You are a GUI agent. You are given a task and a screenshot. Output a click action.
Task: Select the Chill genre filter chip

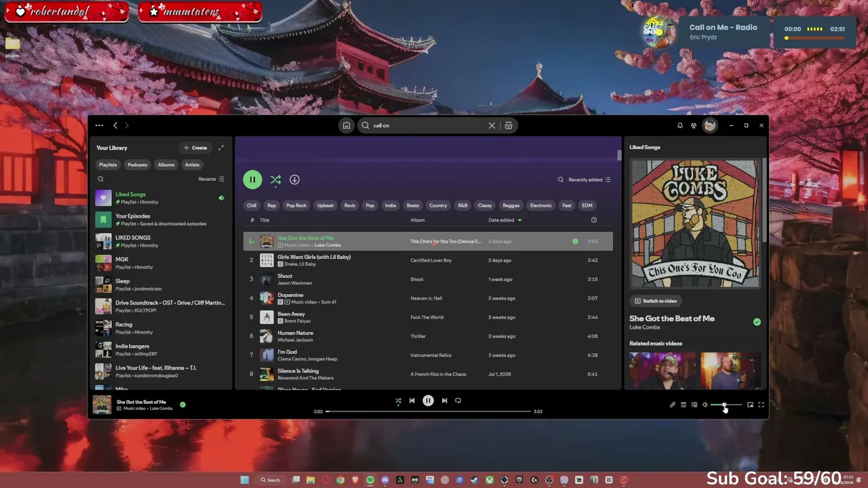coord(252,205)
